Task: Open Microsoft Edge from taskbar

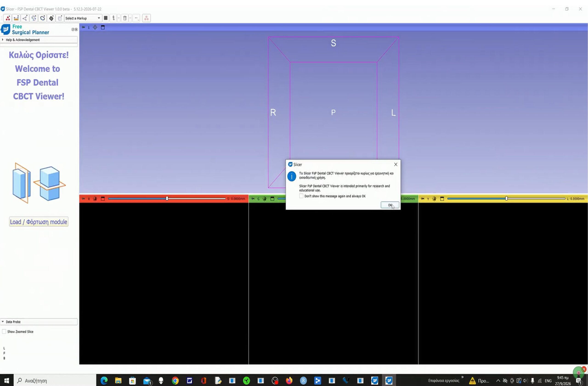Action: pyautogui.click(x=104, y=380)
